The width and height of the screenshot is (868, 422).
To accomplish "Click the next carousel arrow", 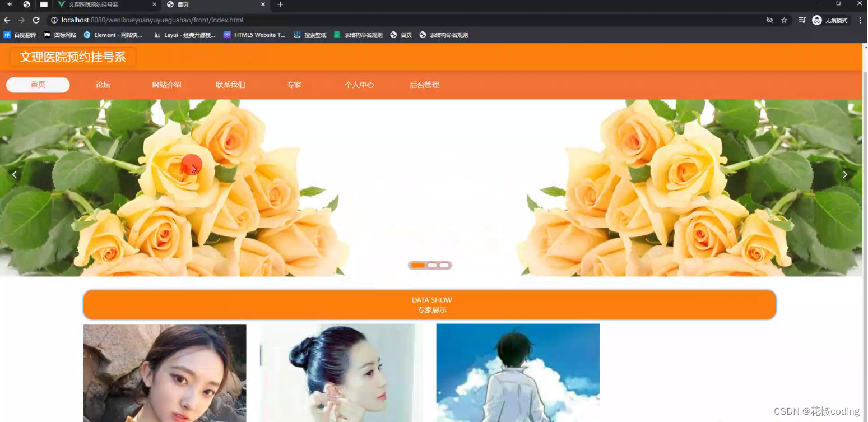I will click(x=844, y=174).
